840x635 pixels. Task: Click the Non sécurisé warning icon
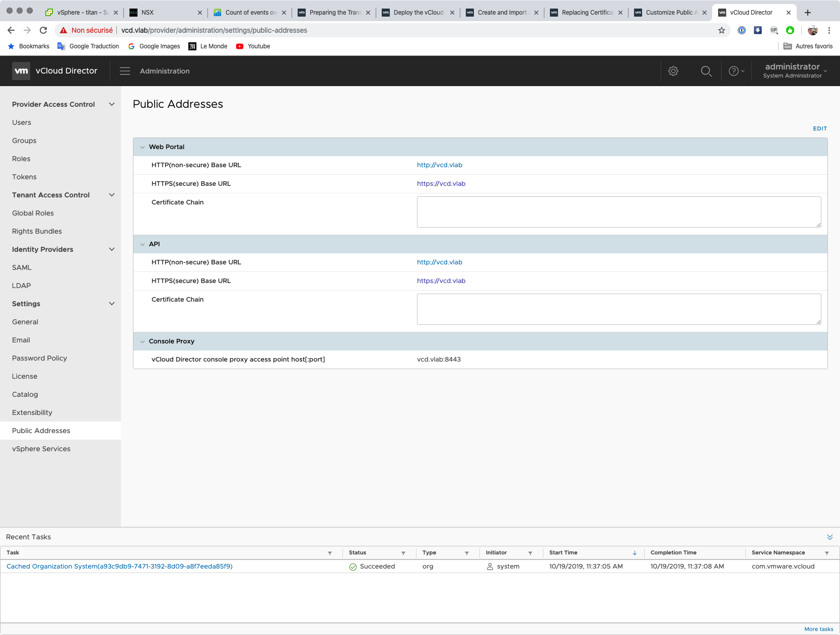tap(63, 30)
